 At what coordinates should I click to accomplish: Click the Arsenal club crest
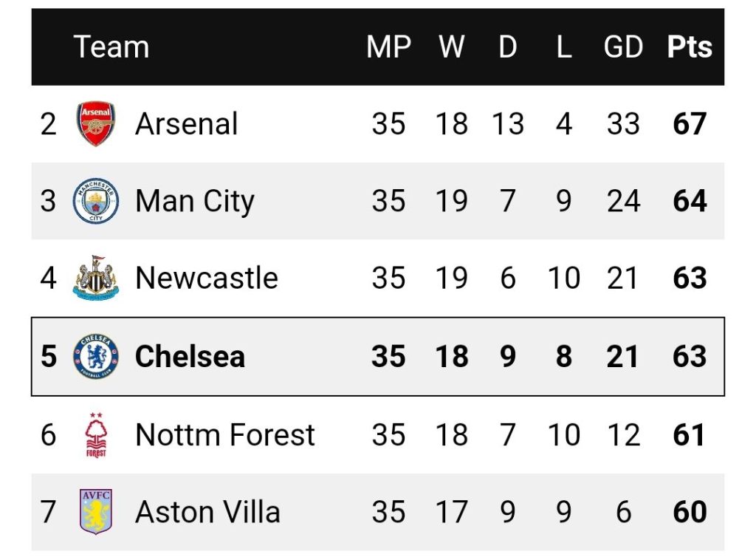(x=96, y=123)
